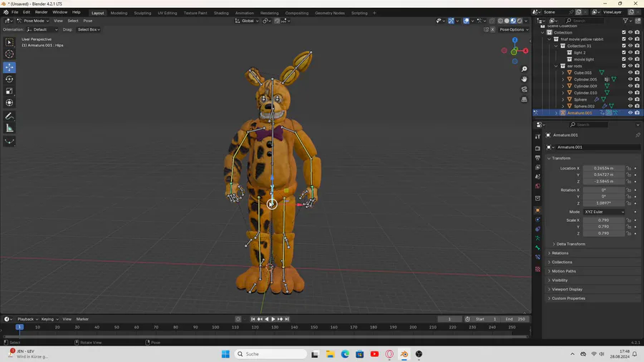This screenshot has height=362, width=644.
Task: Open the Pose Mode dropdown
Action: [33, 21]
